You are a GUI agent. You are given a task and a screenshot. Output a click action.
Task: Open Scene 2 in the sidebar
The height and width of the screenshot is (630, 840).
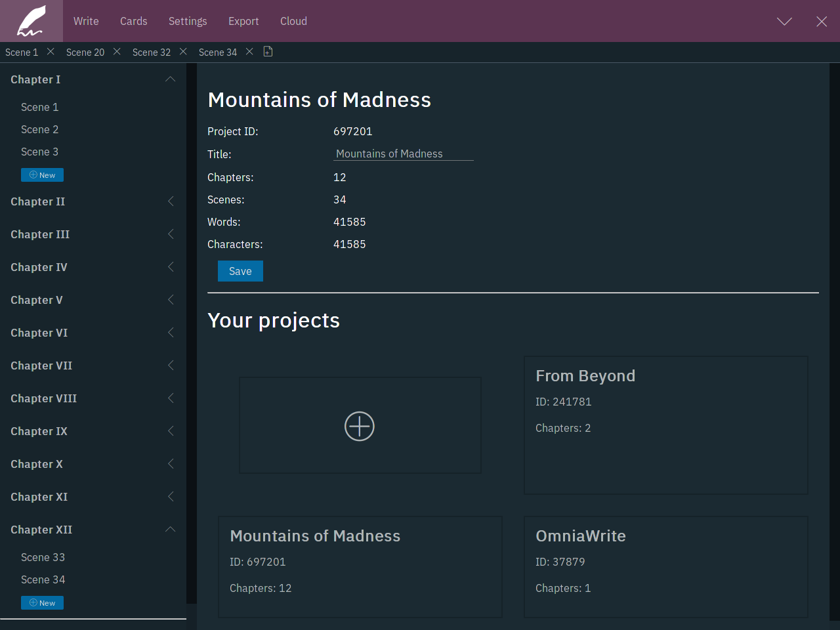pos(40,129)
